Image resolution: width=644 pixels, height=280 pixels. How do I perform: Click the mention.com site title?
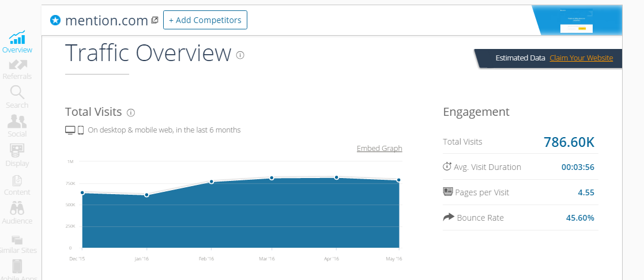click(107, 20)
